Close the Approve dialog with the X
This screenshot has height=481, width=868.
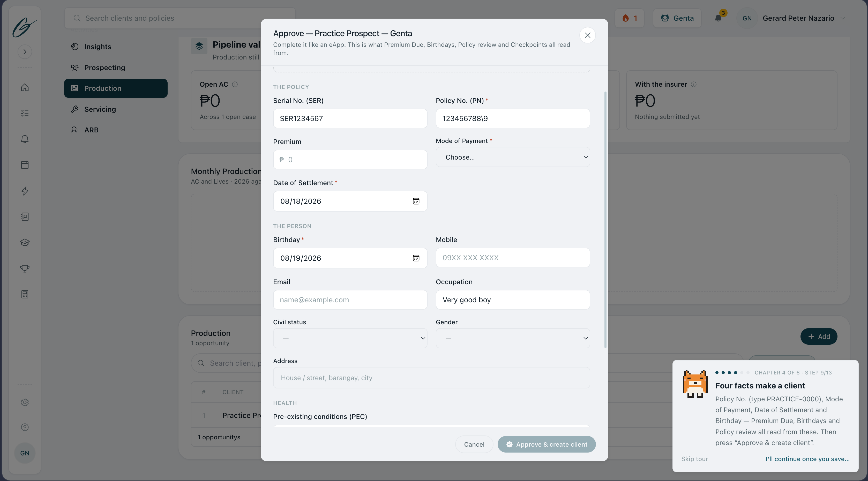coord(587,35)
